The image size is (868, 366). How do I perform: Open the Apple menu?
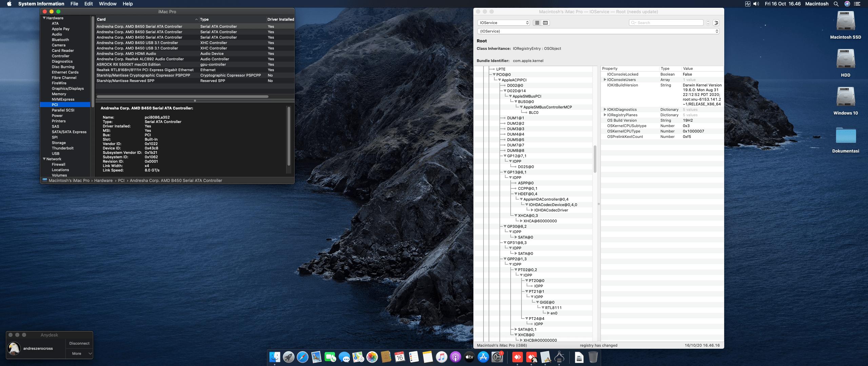tap(9, 4)
